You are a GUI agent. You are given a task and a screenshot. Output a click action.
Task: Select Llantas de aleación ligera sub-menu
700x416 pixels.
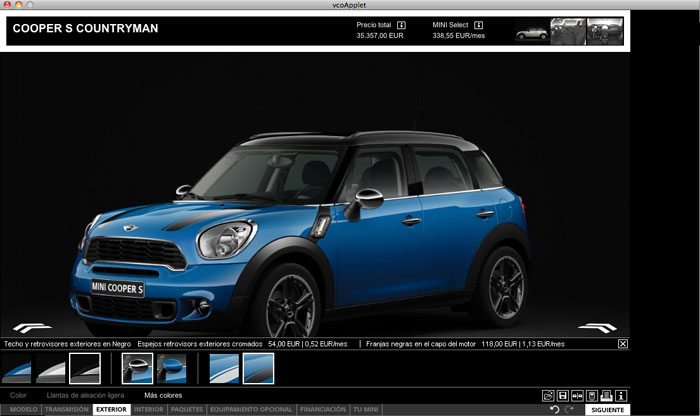85,395
